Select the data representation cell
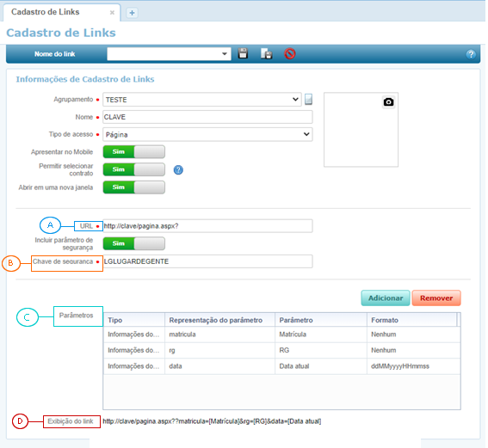The height and width of the screenshot is (448, 488). coord(219,366)
